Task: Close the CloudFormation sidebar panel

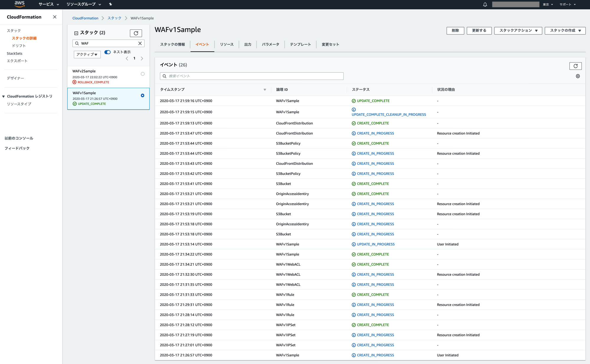Action: coord(55,17)
